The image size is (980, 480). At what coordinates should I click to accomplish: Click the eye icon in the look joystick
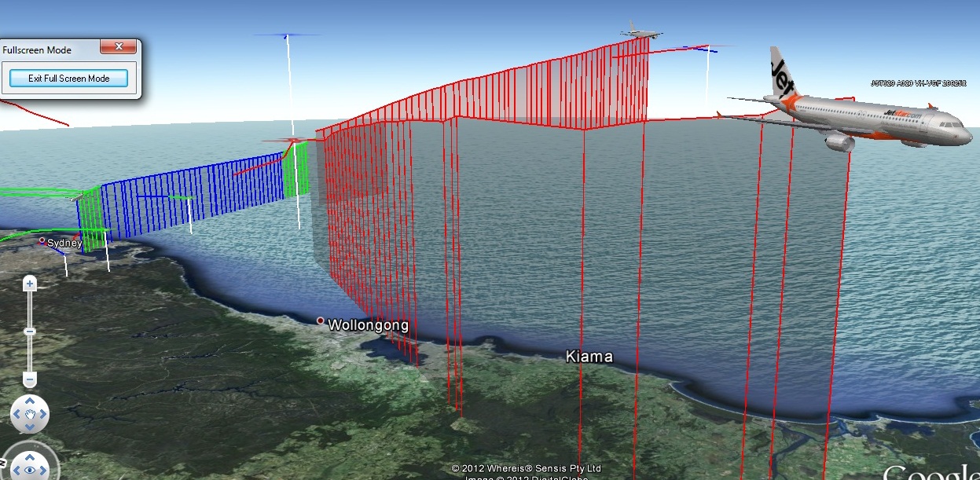coord(30,470)
